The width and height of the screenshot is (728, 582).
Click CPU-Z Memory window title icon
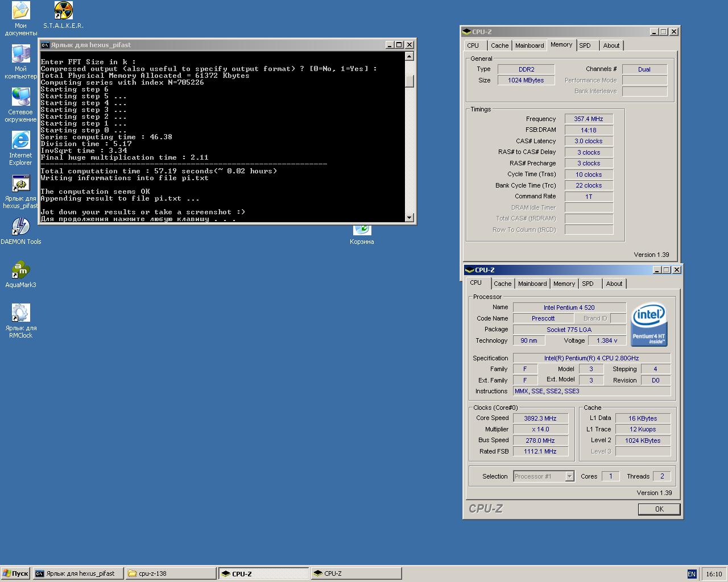coord(467,32)
